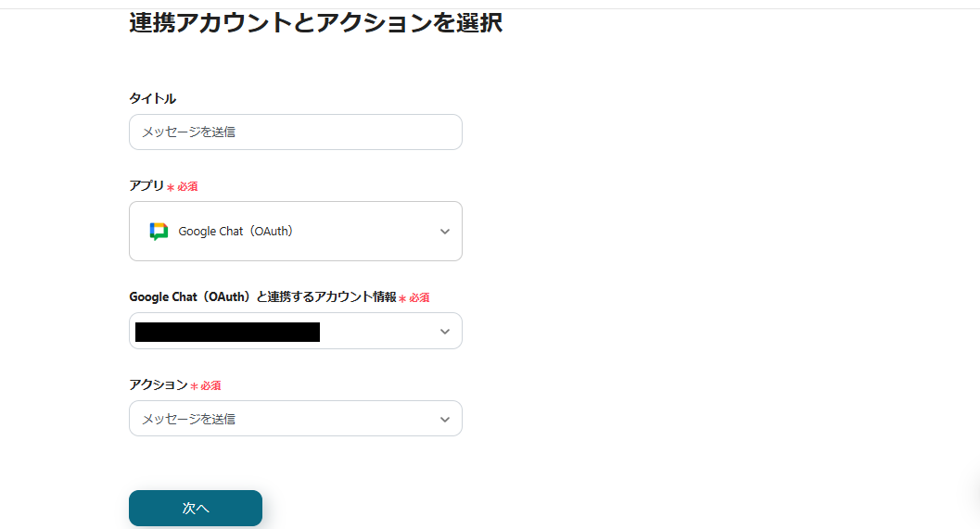Image resolution: width=980 pixels, height=529 pixels.
Task: Click the アクション field label
Action: pyautogui.click(x=159, y=384)
